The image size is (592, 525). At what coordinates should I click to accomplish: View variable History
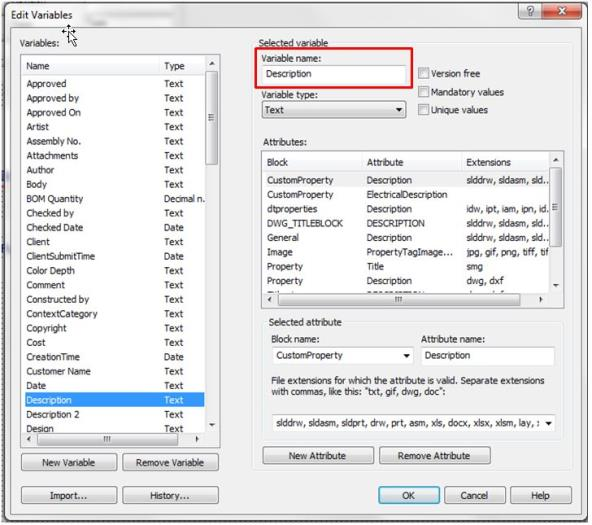click(170, 495)
